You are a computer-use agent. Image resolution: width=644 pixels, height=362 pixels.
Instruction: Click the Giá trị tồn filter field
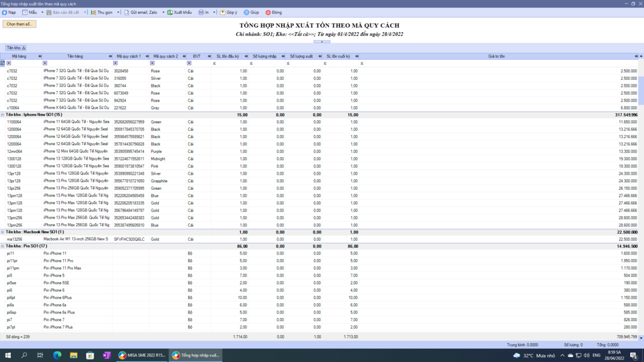tap(501, 63)
